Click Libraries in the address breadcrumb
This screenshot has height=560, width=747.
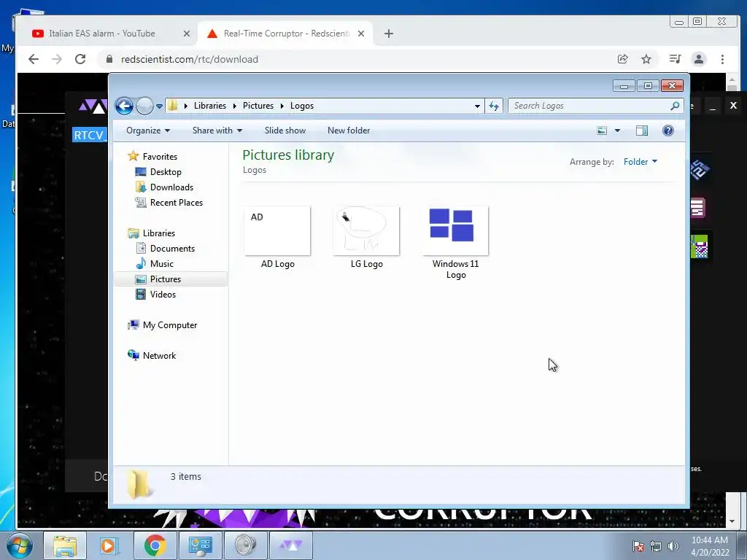pos(209,106)
